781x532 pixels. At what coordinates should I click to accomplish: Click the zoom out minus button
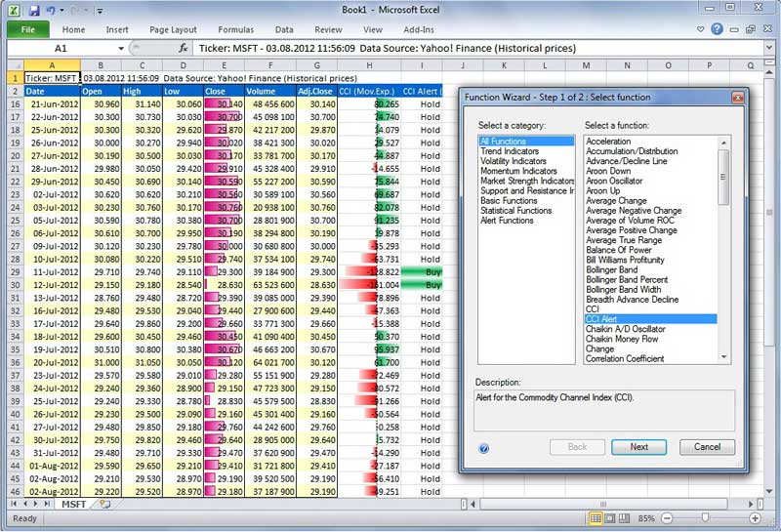click(668, 518)
